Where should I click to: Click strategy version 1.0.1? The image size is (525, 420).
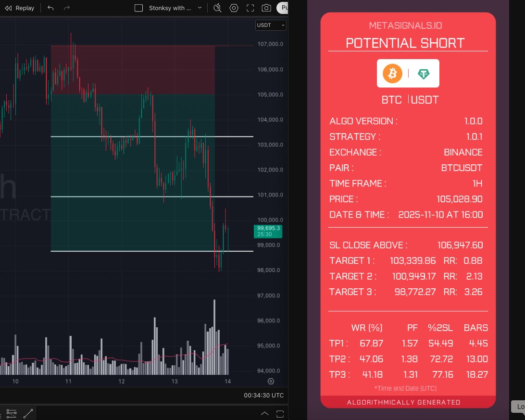[x=474, y=136]
